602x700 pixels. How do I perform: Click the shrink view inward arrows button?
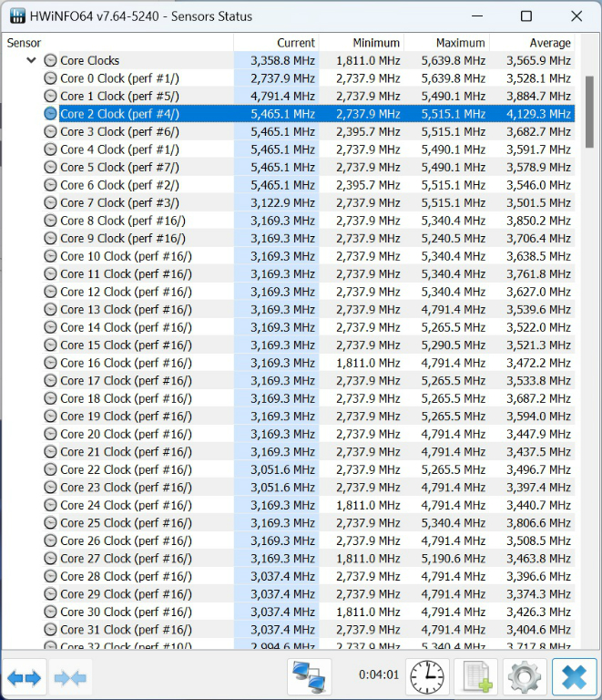[70, 678]
